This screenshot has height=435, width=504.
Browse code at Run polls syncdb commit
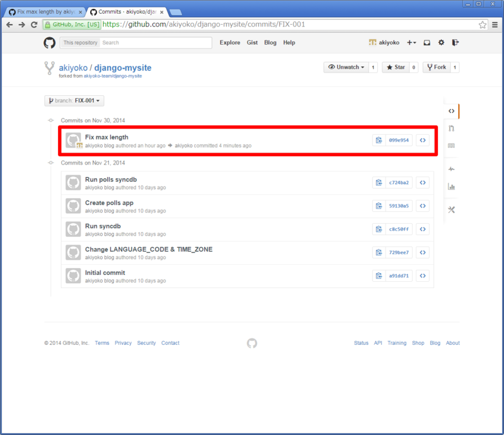point(423,182)
